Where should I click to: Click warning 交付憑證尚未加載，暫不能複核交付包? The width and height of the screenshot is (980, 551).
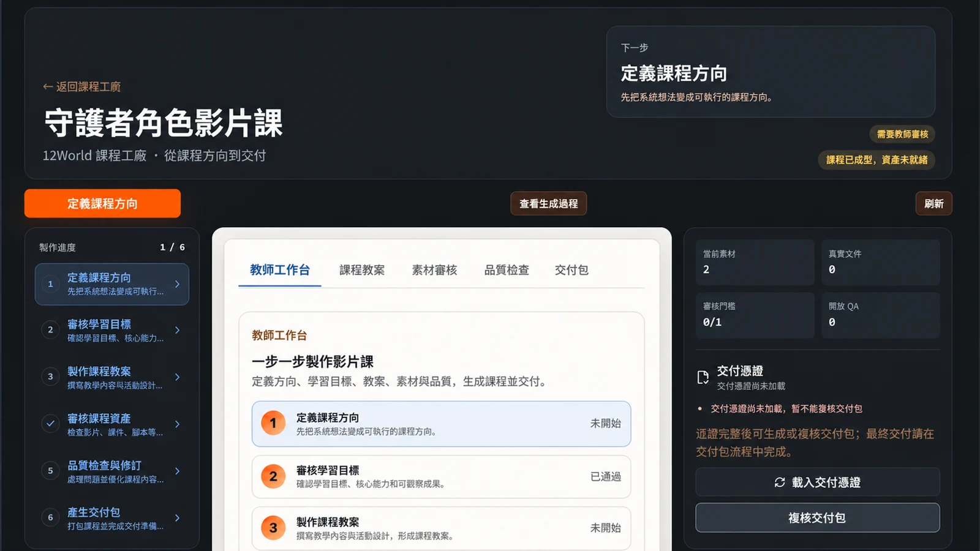pyautogui.click(x=786, y=408)
